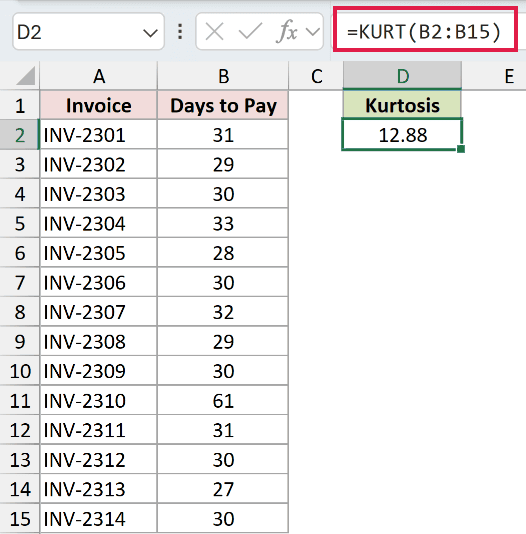This screenshot has height=534, width=526.
Task: Click the value 27 for INV-2313
Action: pos(223,489)
